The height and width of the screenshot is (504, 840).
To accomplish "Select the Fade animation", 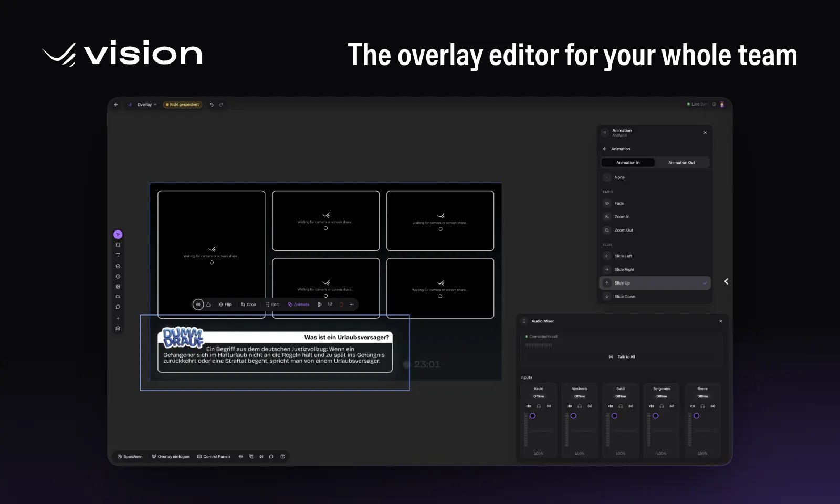I will pyautogui.click(x=655, y=203).
